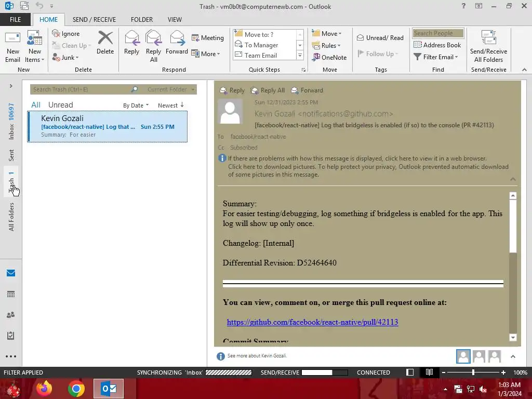This screenshot has height=399, width=532.
Task: Select Team Email quick step
Action: (265, 55)
